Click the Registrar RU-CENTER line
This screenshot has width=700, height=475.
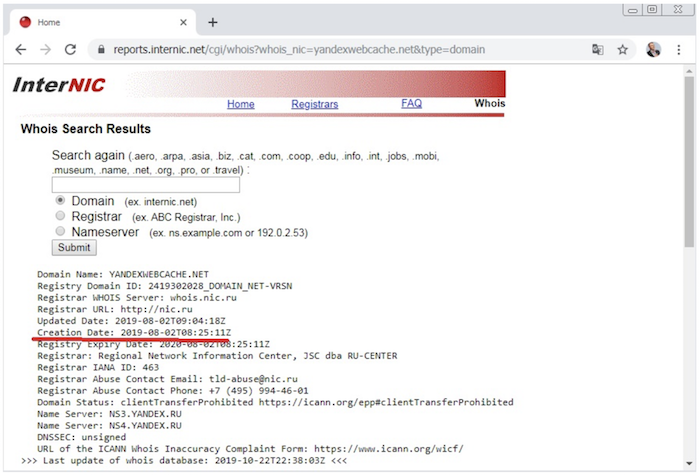(217, 356)
